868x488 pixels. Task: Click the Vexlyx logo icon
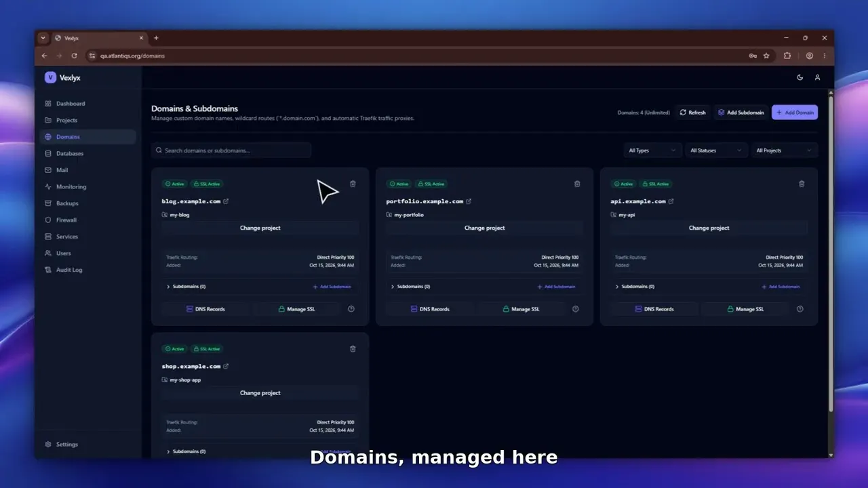point(50,77)
